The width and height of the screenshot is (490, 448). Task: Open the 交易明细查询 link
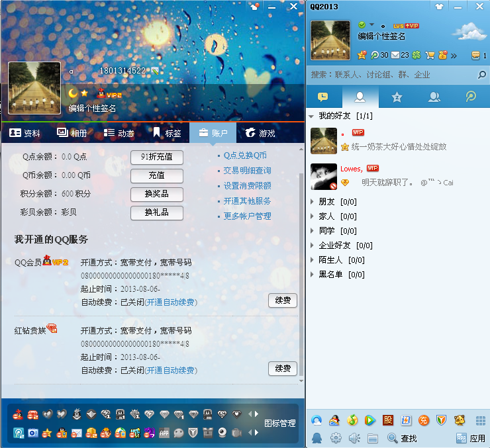[247, 171]
